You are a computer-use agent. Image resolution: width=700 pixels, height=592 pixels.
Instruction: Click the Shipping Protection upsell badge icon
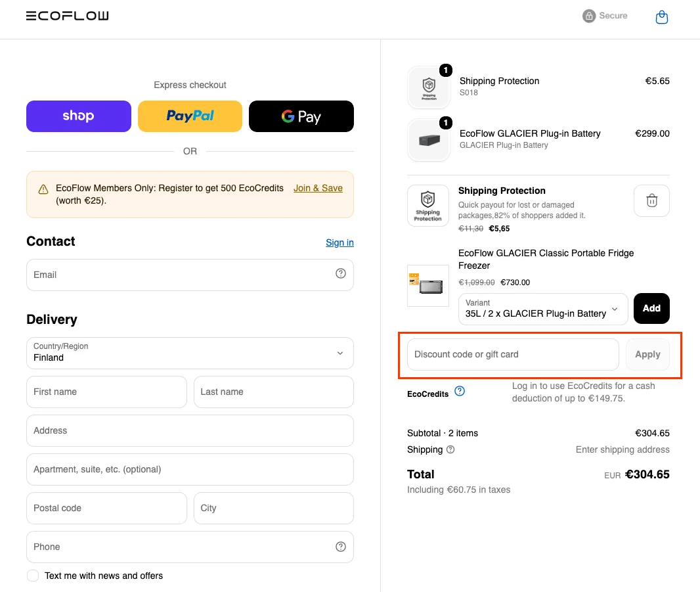(427, 206)
